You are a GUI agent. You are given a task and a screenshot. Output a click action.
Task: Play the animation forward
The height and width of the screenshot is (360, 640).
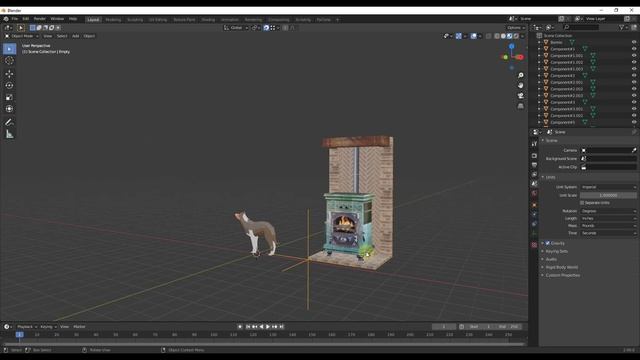pos(268,327)
